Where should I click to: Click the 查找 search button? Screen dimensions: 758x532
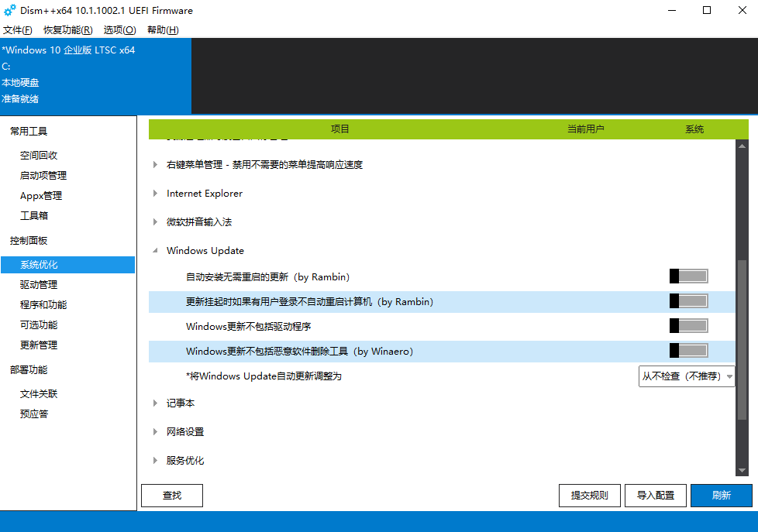click(171, 495)
